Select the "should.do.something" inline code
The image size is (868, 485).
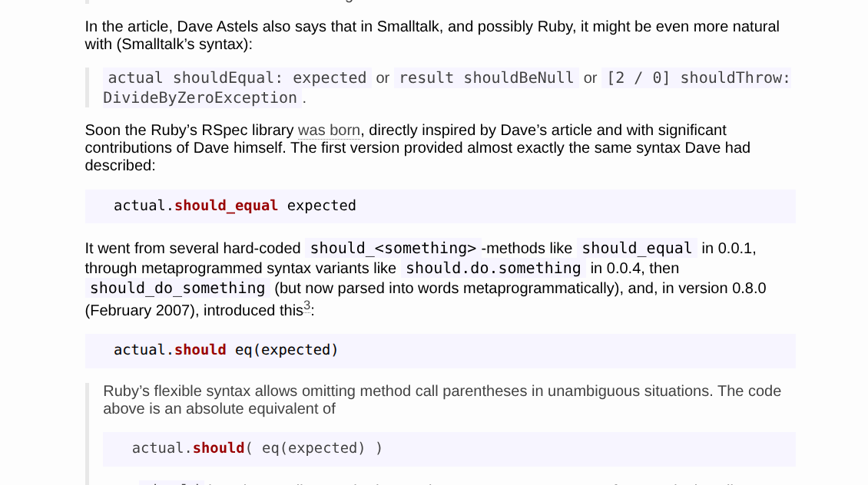[493, 269]
